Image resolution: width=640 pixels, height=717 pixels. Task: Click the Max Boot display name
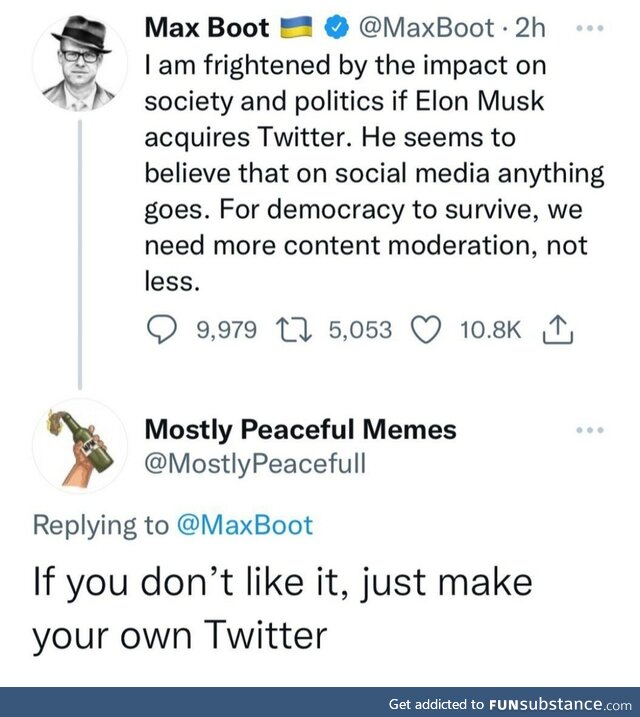207,28
